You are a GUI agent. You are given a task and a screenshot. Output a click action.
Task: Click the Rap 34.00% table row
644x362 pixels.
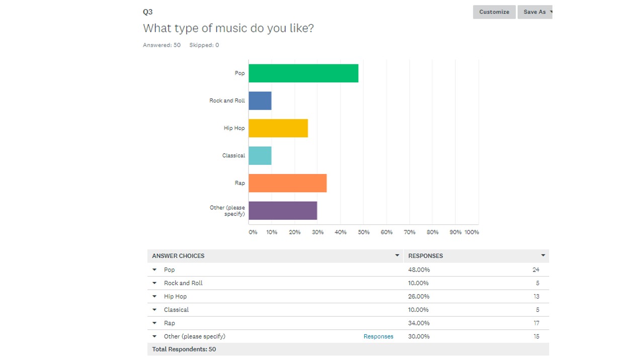[348, 323]
